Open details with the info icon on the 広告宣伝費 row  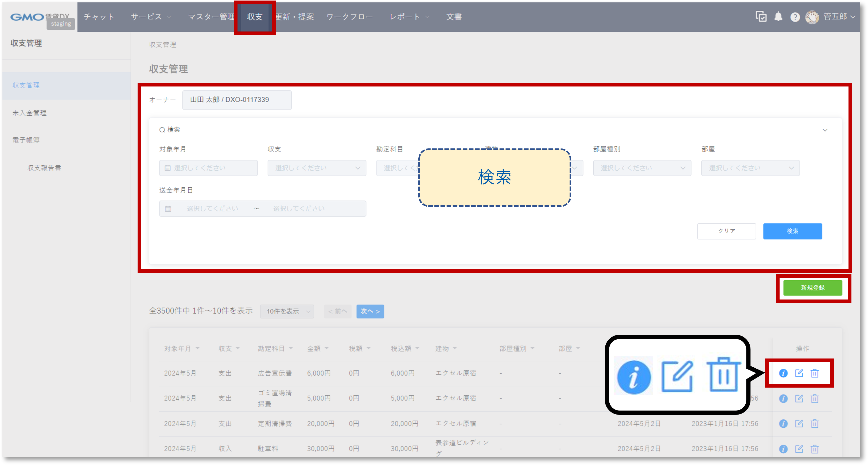[x=783, y=373]
